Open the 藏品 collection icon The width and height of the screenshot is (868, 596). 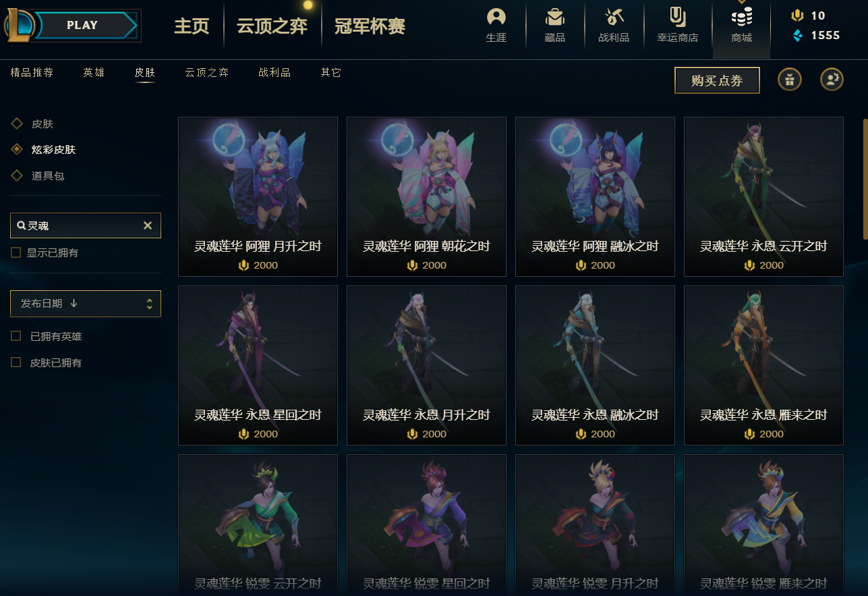[555, 17]
